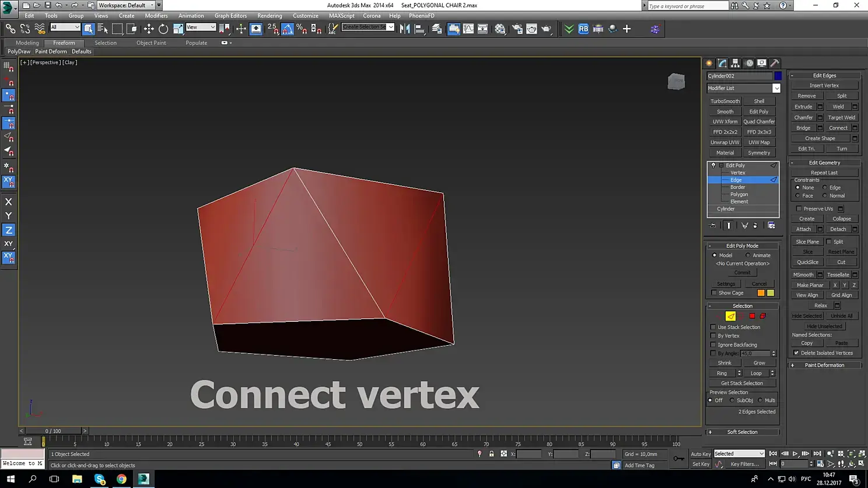The height and width of the screenshot is (488, 868).
Task: Click Configure Modifier Sets icon under stack
Action: tap(771, 225)
